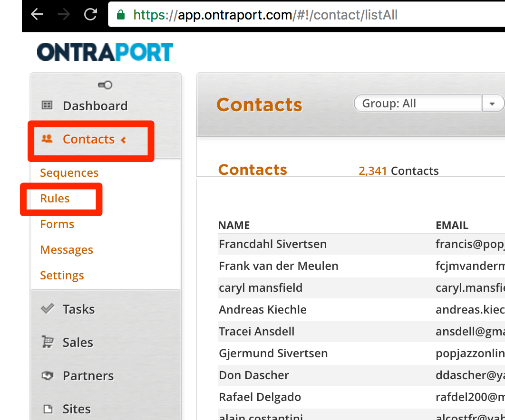The height and width of the screenshot is (420, 505).
Task: Click the 2,341 Contacts count
Action: coord(398,171)
